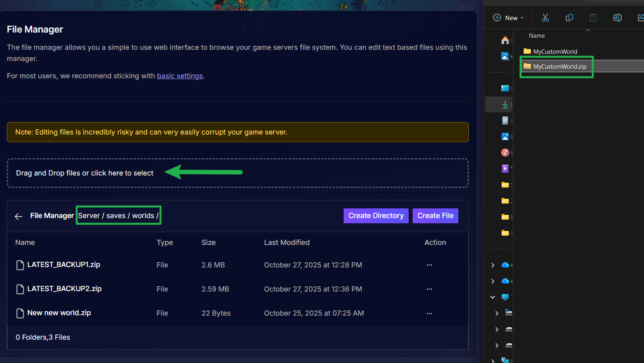Expand the New dropdown in Explorer
The height and width of the screenshot is (363, 644).
pos(508,18)
